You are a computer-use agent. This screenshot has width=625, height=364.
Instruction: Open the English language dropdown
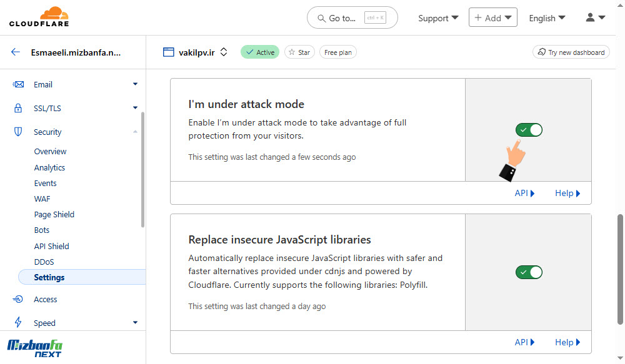(x=547, y=18)
